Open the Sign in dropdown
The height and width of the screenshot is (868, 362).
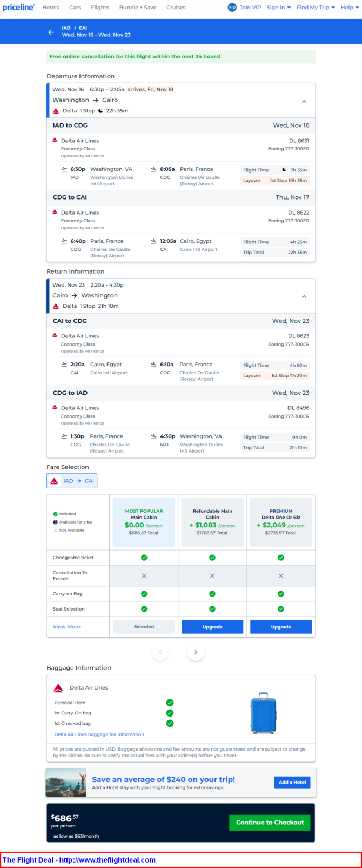pos(279,8)
